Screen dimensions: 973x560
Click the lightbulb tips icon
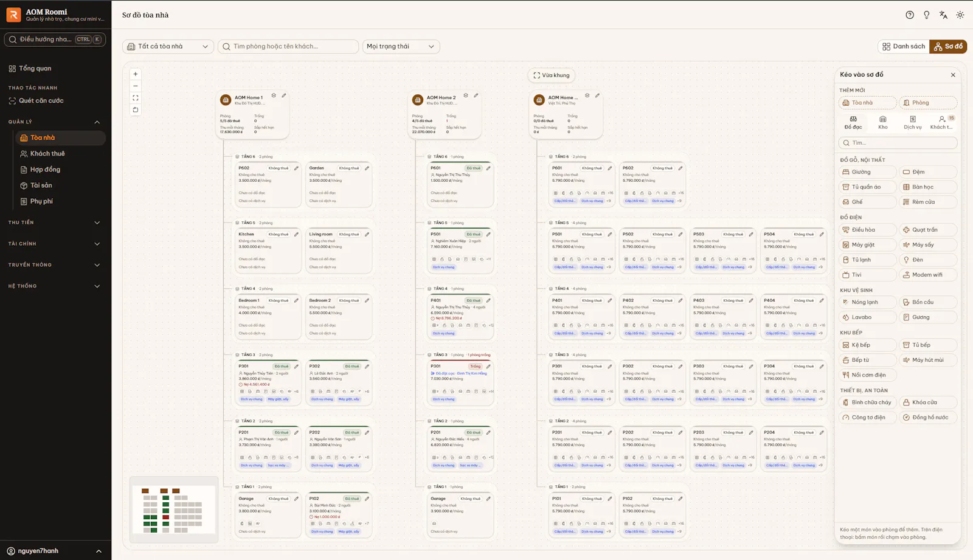(x=927, y=15)
